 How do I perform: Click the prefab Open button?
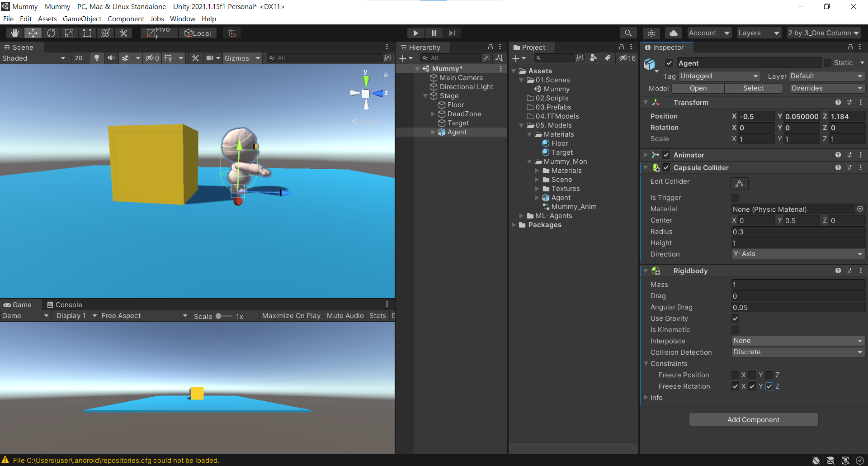[x=698, y=88]
